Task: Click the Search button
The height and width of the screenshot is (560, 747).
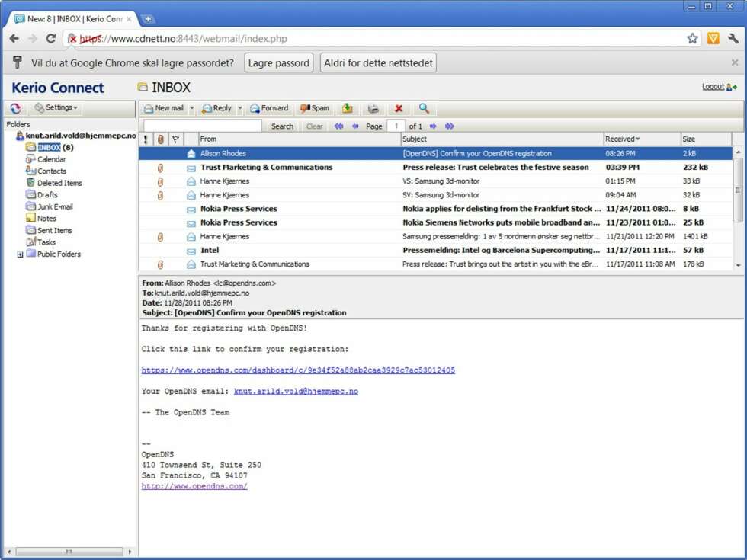Action: 282,126
